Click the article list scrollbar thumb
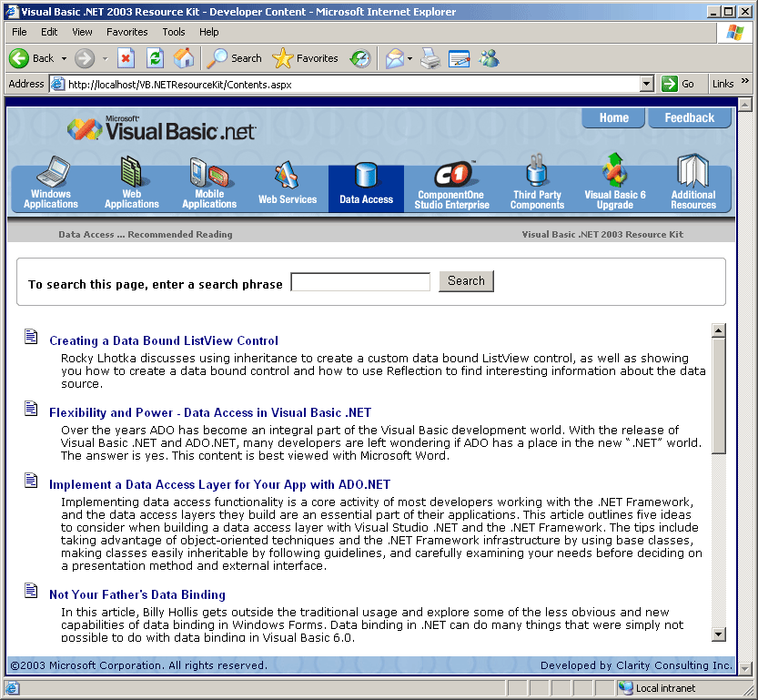 coord(719,395)
